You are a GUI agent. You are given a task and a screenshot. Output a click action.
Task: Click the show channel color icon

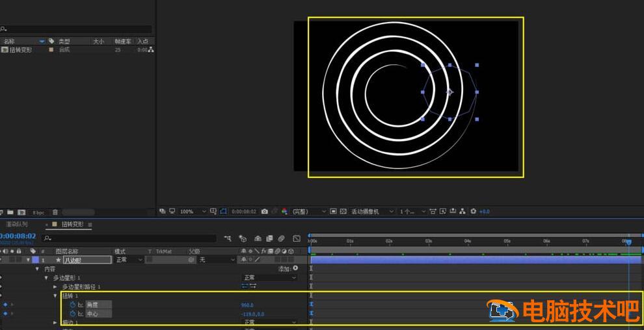284,212
